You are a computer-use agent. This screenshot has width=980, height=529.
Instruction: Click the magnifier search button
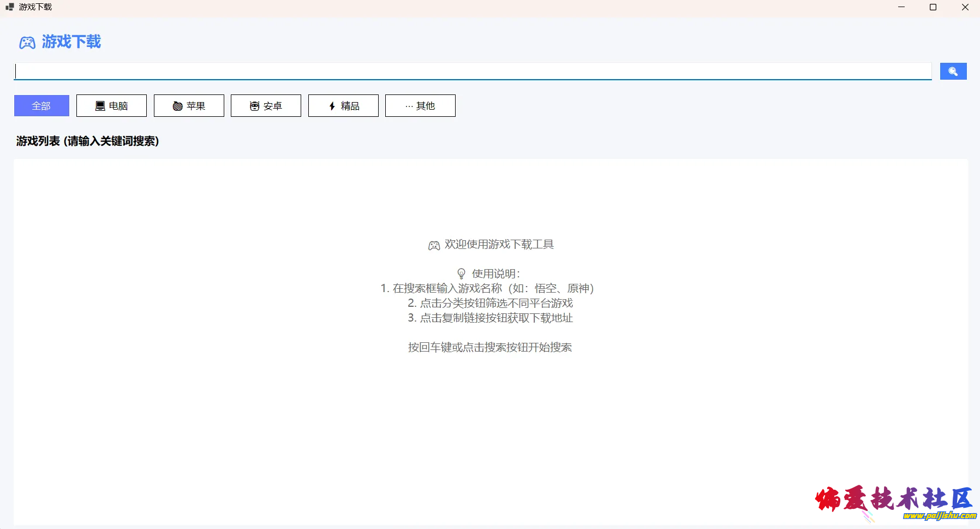953,72
